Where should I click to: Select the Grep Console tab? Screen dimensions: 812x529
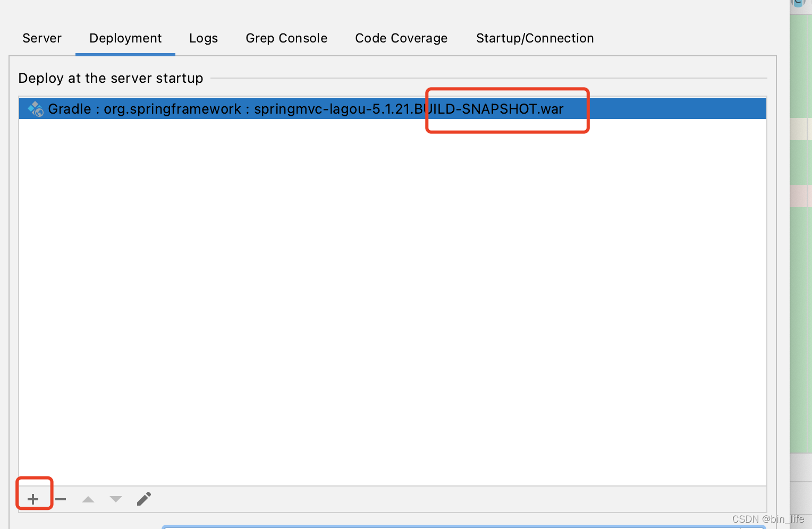coord(286,38)
